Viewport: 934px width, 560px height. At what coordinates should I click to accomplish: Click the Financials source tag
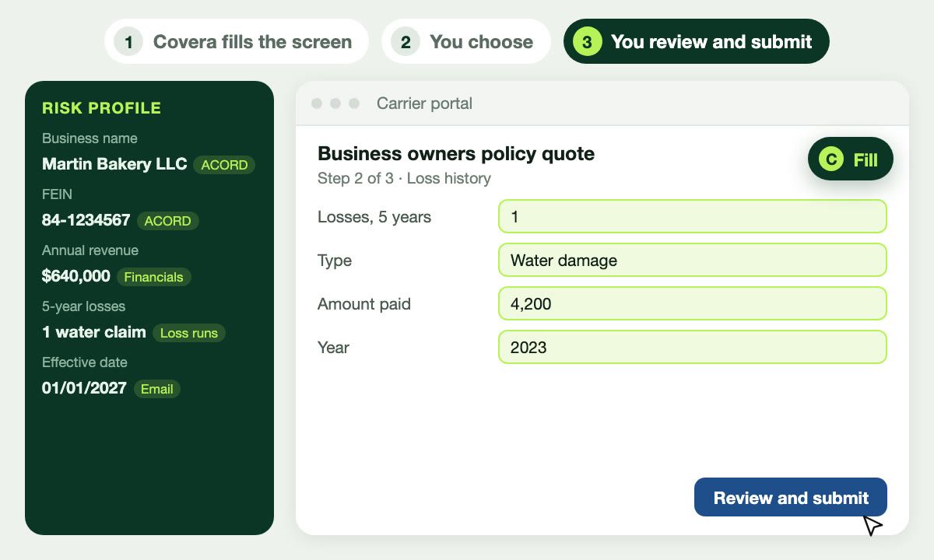(154, 277)
